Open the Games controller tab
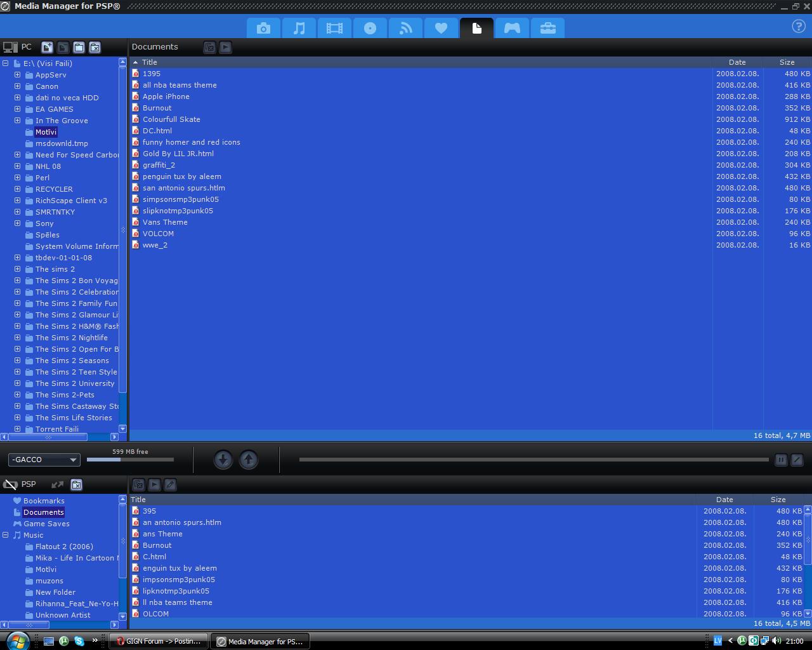Image resolution: width=812 pixels, height=650 pixels. pos(512,28)
